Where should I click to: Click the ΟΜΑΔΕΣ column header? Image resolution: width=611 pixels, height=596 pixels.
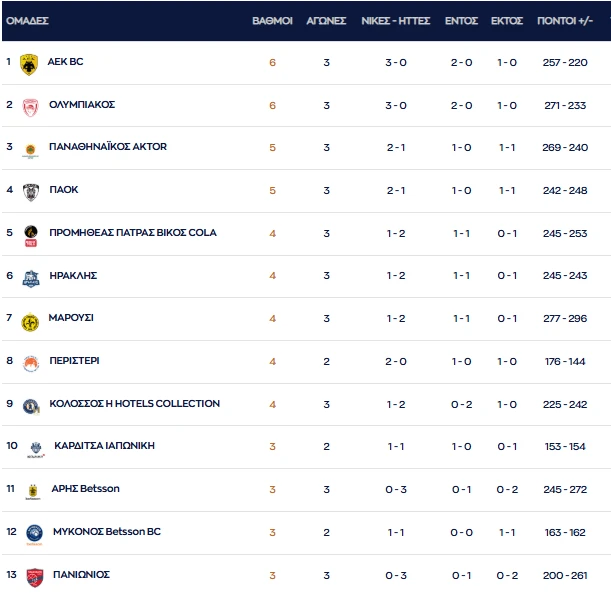[27, 20]
